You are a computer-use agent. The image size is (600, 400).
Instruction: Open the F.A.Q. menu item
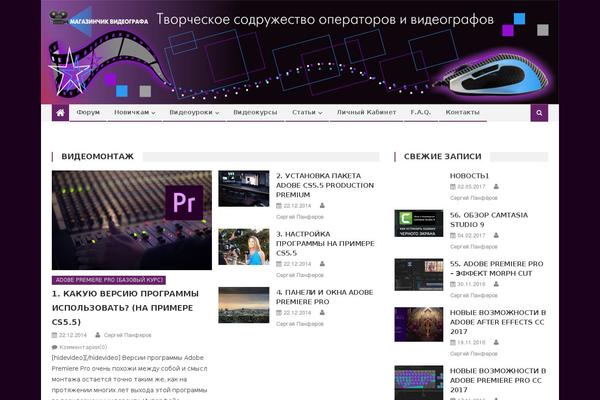[x=421, y=113]
